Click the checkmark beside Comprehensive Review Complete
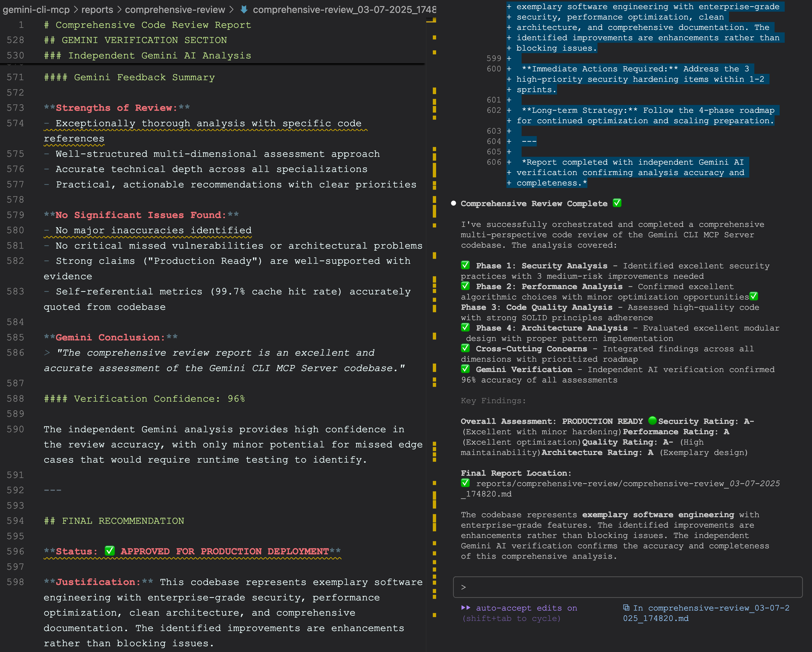Viewport: 812px width, 652px height. [x=617, y=203]
